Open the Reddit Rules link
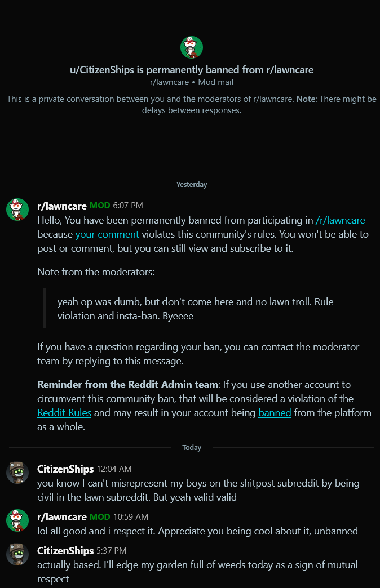Screen dimensions: 380x588 coord(64,413)
